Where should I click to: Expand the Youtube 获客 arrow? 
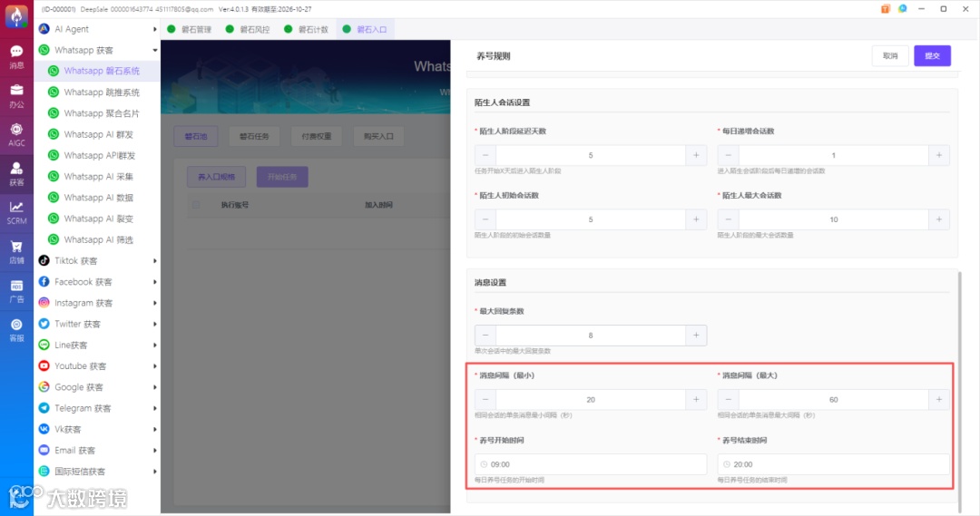click(x=154, y=366)
